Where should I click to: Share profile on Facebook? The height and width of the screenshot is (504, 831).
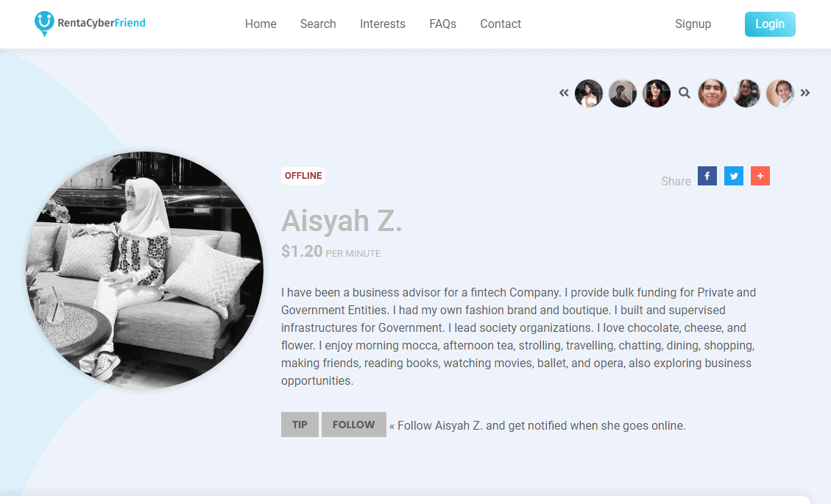tap(707, 176)
